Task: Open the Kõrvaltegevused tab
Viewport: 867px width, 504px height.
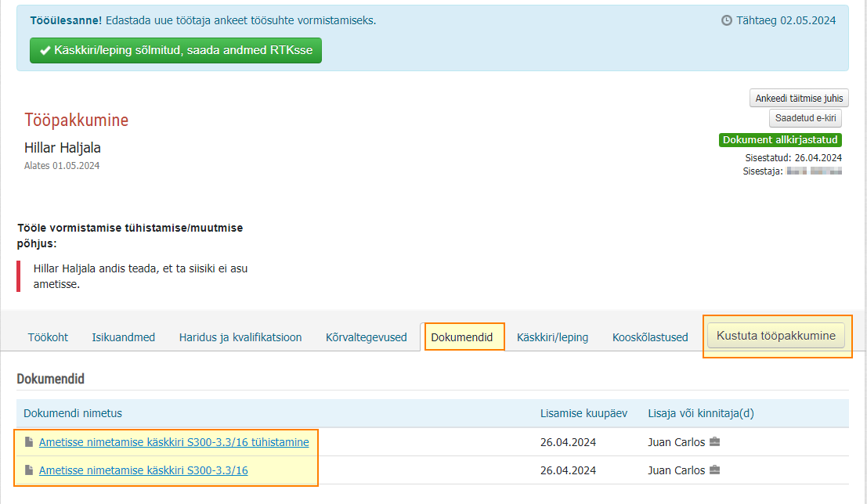Action: [366, 337]
